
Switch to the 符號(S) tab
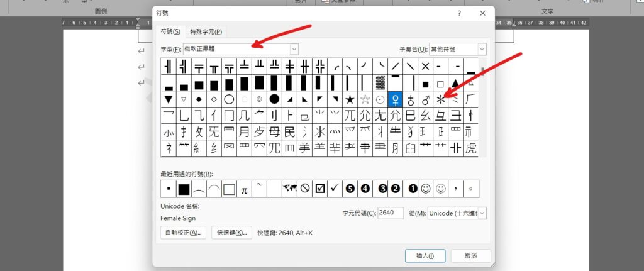pyautogui.click(x=170, y=31)
